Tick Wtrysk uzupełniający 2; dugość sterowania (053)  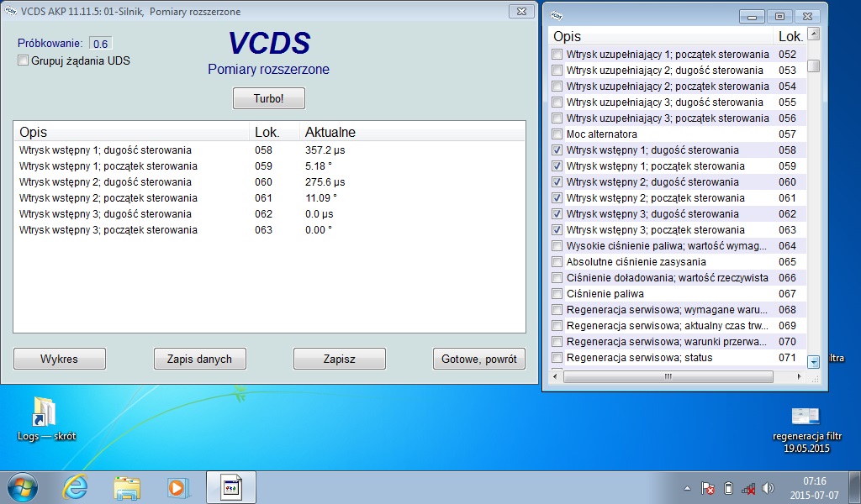point(557,71)
